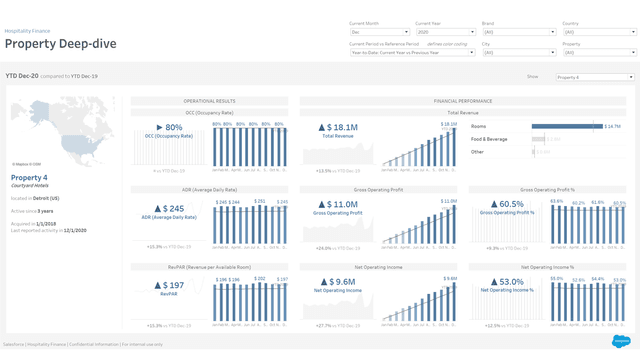Click the Gross Operating Profit % 60.5% triangle
The image size is (640, 363).
[x=494, y=204]
